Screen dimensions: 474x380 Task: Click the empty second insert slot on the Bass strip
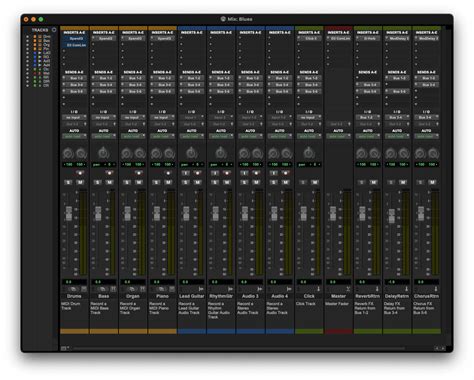coord(104,45)
